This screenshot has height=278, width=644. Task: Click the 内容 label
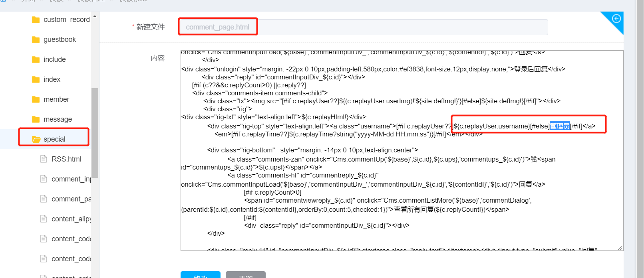158,58
